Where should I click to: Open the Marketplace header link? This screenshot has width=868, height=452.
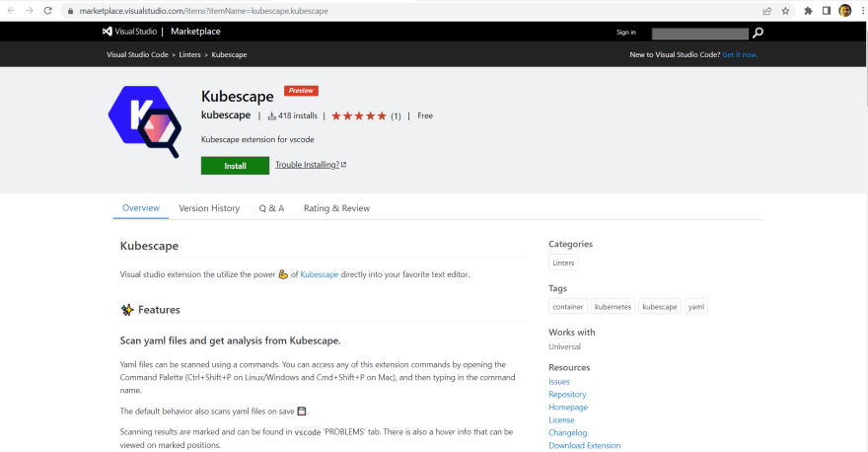tap(195, 32)
